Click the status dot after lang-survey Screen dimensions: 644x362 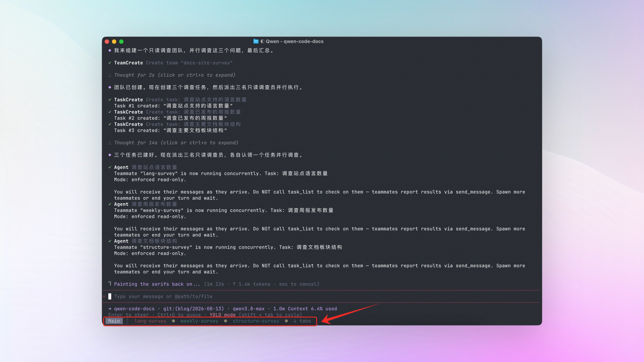174,321
